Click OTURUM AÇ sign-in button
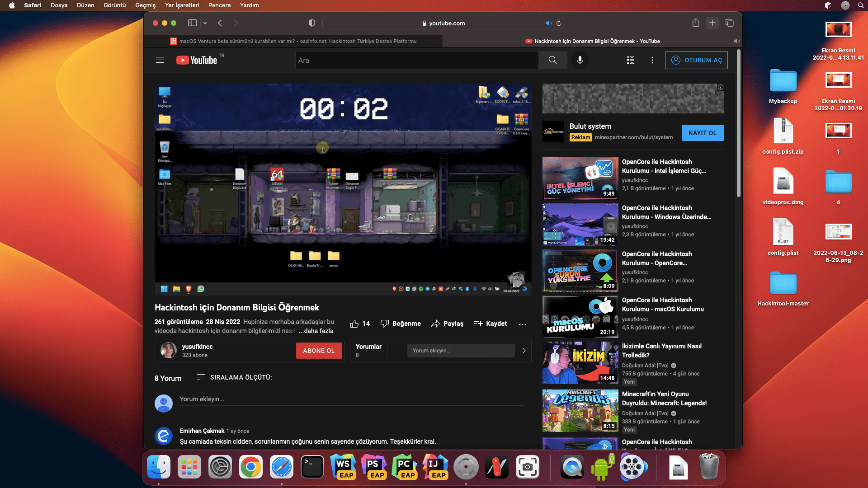This screenshot has height=488, width=868. coord(696,60)
